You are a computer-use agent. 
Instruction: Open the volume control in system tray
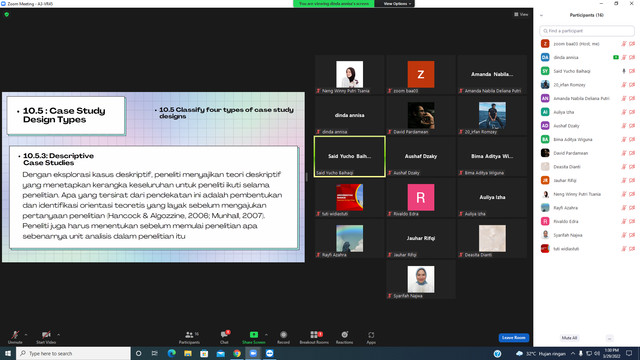[597, 353]
